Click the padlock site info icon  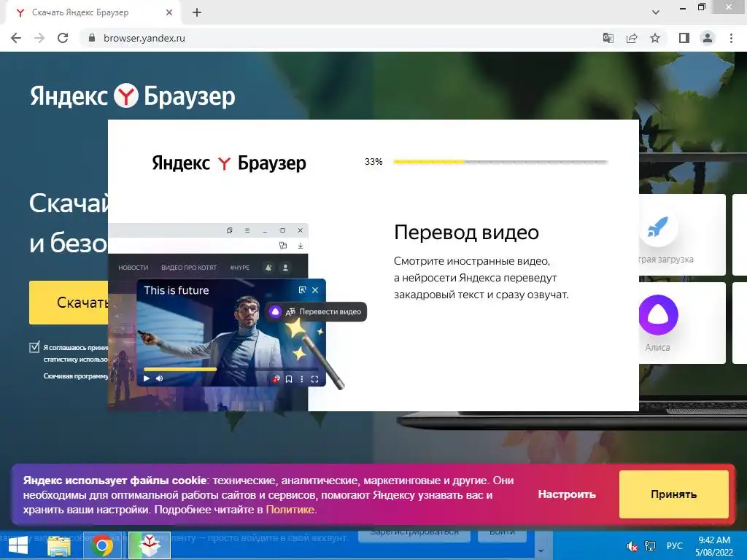tap(92, 38)
